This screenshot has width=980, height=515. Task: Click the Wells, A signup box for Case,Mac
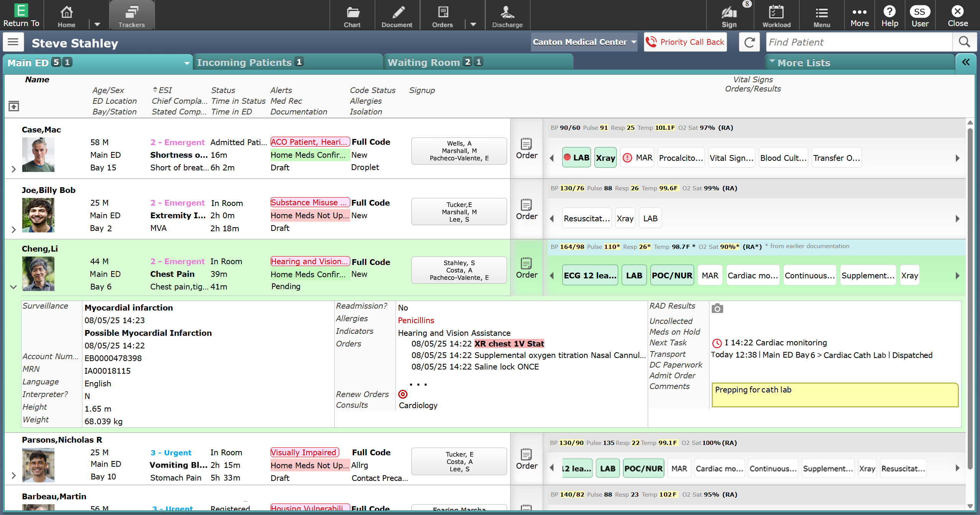click(459, 150)
